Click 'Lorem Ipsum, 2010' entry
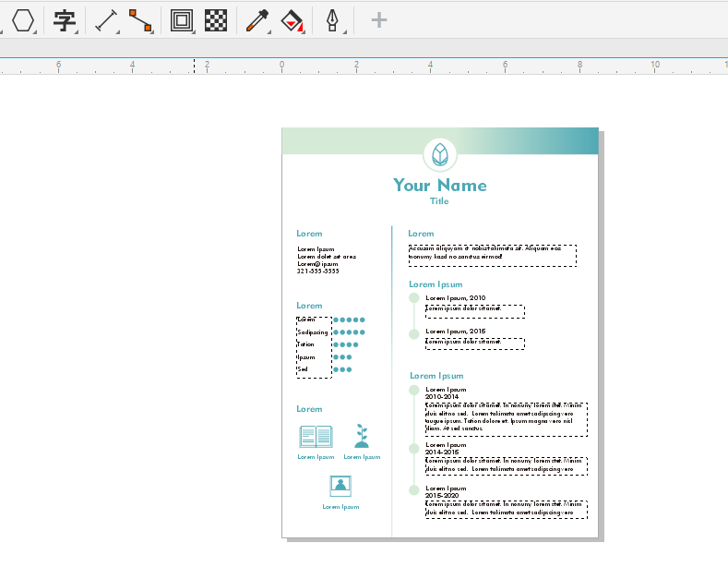Viewport: 728px width, 567px height. (x=456, y=298)
